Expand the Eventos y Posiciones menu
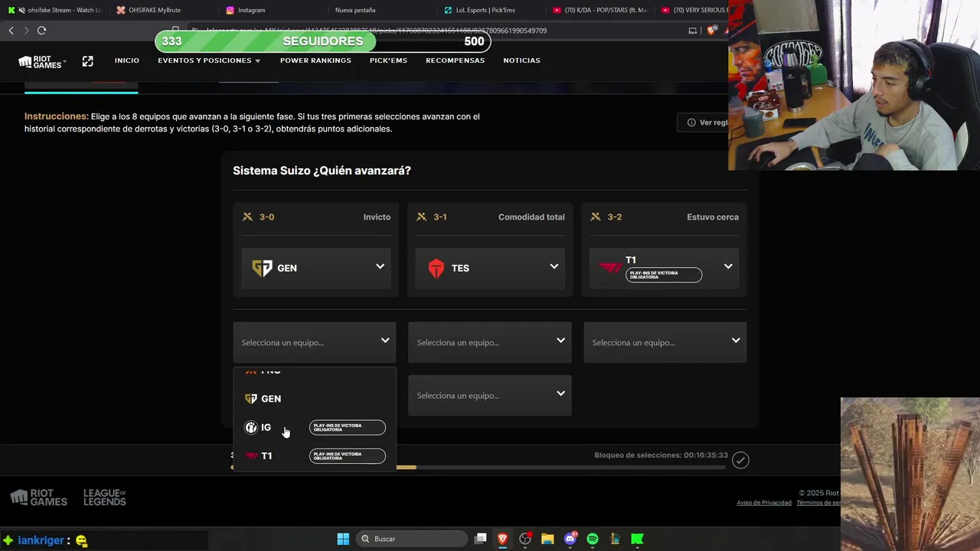Image resolution: width=980 pixels, height=551 pixels. (x=209, y=60)
